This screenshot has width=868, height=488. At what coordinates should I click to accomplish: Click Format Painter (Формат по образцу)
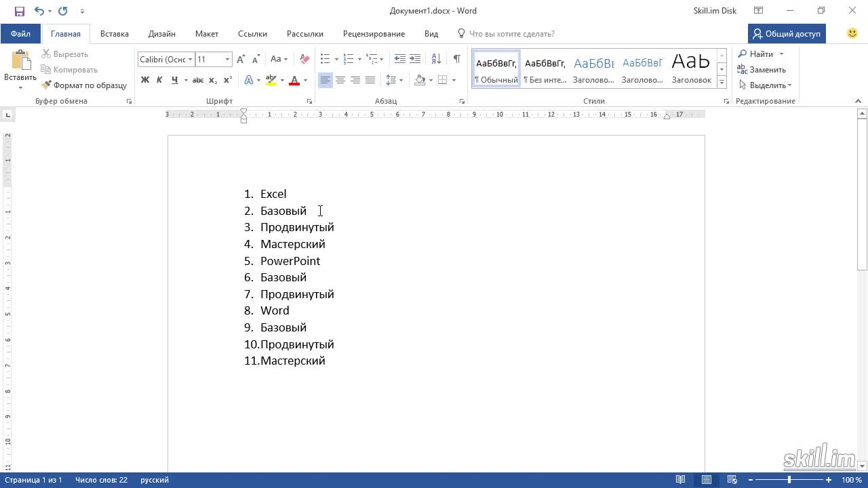click(x=84, y=85)
